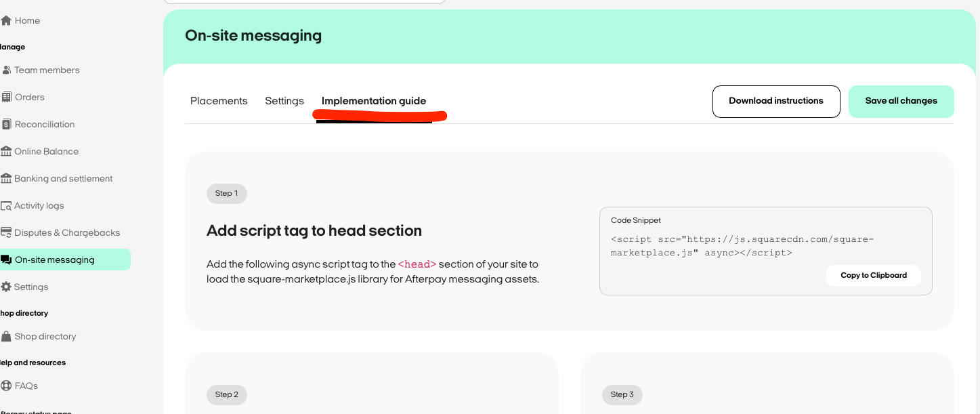This screenshot has width=980, height=414.
Task: Click the Step 1 badge
Action: (x=227, y=194)
